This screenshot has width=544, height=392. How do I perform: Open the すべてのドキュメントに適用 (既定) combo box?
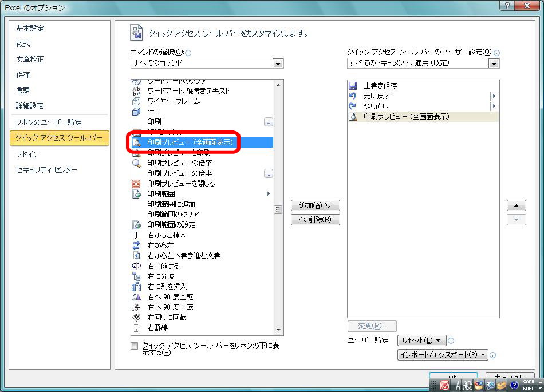point(423,63)
